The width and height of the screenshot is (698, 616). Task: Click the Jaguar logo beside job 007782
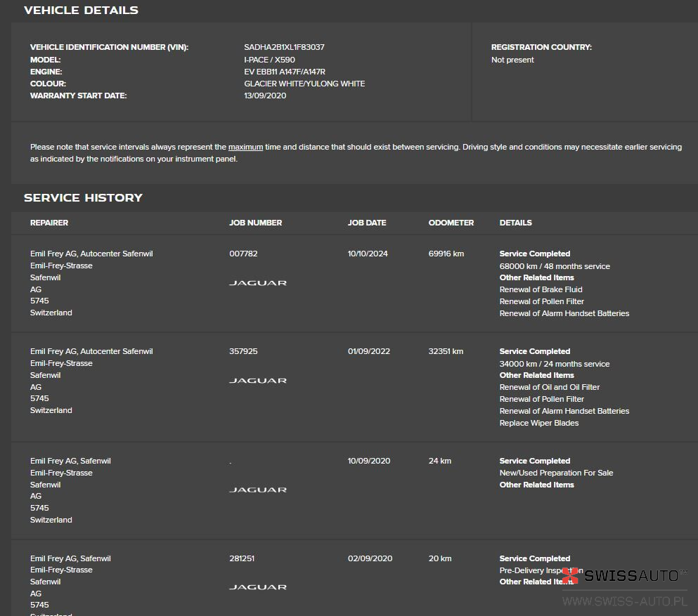pyautogui.click(x=257, y=283)
